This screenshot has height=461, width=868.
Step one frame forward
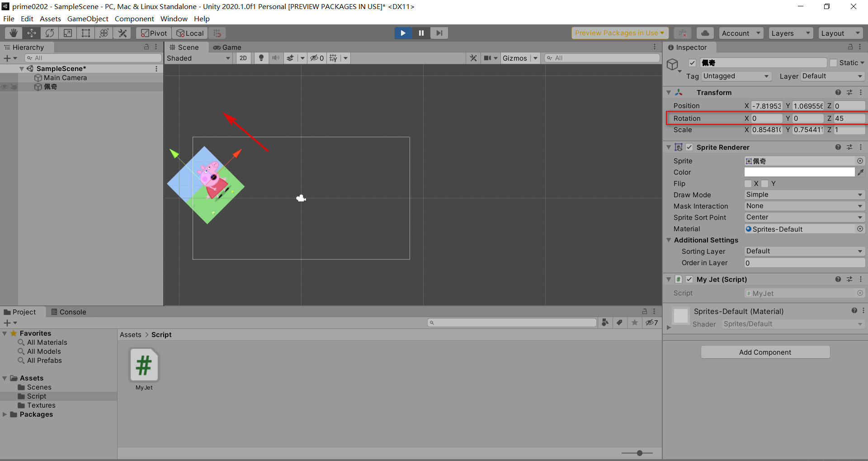(x=439, y=33)
